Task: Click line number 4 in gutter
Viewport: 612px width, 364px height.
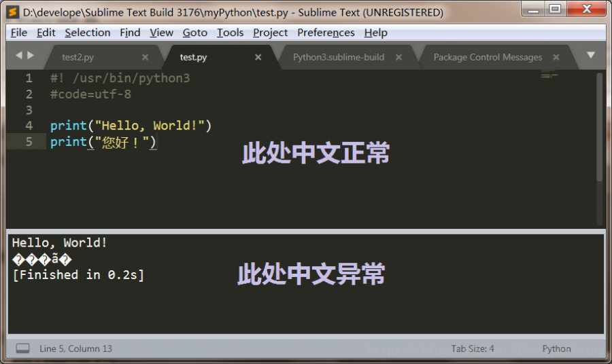Action: [x=29, y=126]
